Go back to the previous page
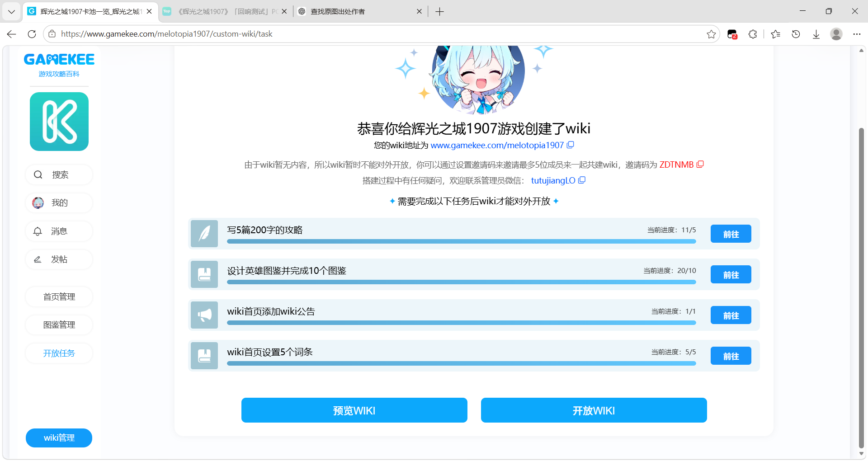The height and width of the screenshot is (461, 868). (12, 34)
